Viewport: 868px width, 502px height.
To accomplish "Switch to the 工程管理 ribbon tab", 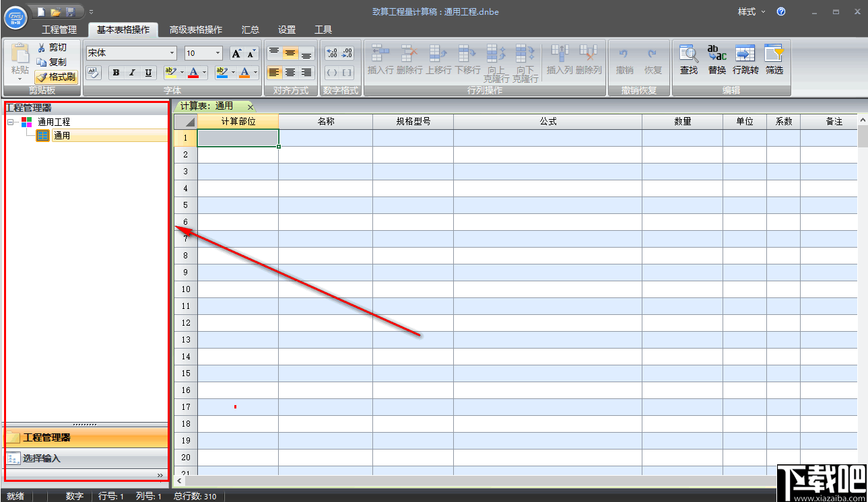I will [x=59, y=30].
